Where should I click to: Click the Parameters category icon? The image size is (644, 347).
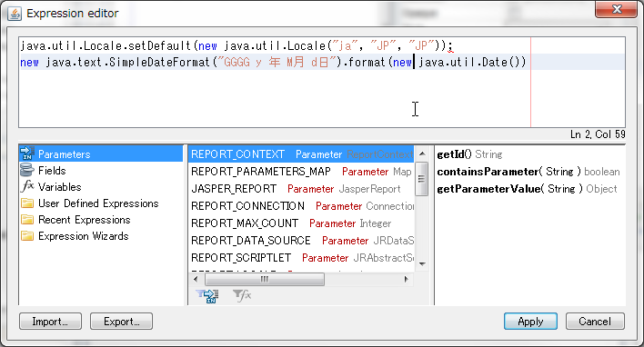pos(27,154)
